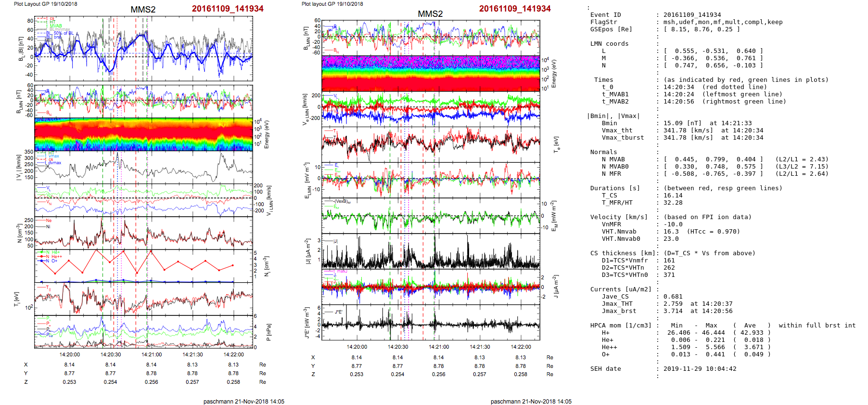Click the J*E' panel at the bottom of the right plot
This screenshot has height=405, width=868.
pyautogui.click(x=431, y=322)
